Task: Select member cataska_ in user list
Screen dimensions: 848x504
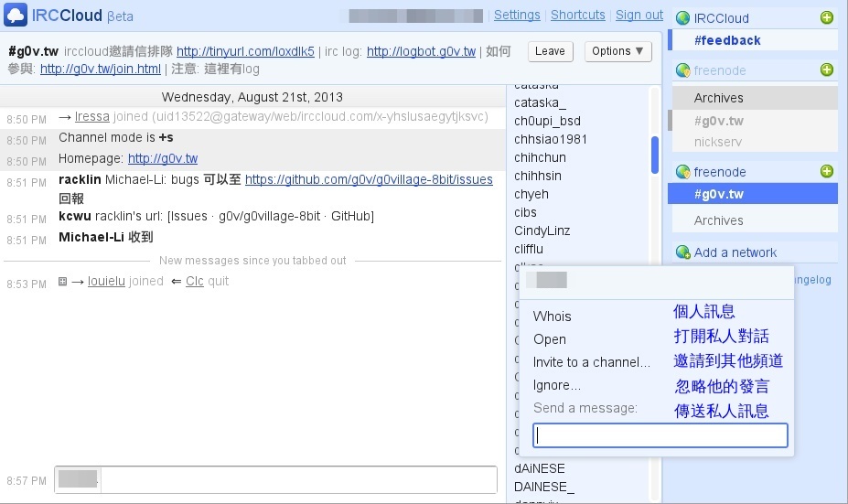Action: (540, 102)
